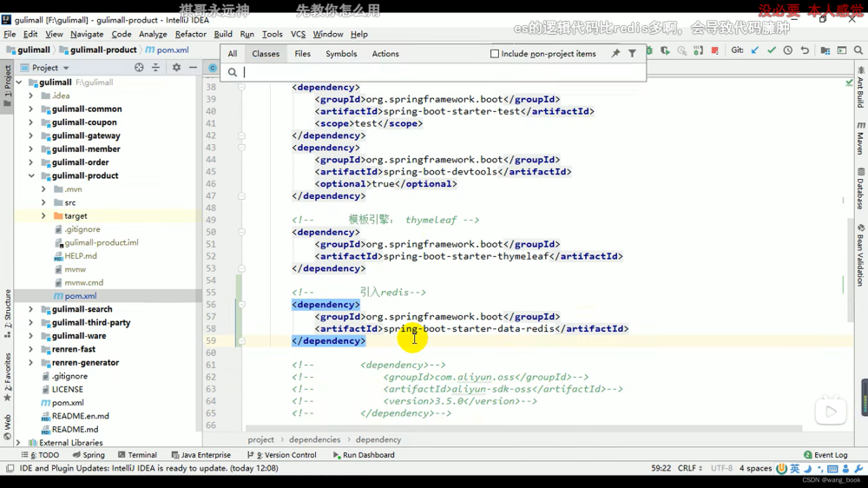Switch to the Actions search tab

click(x=385, y=54)
